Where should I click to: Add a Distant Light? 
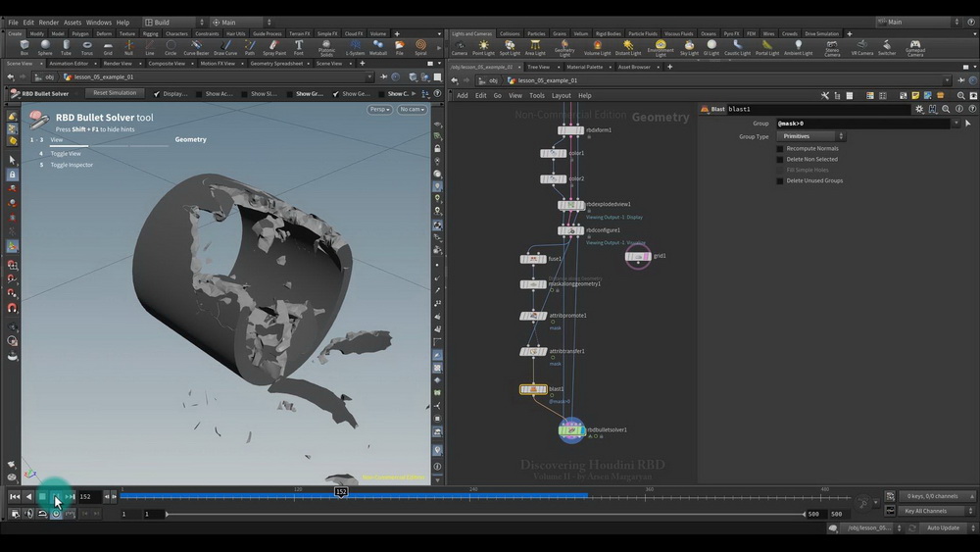click(627, 47)
